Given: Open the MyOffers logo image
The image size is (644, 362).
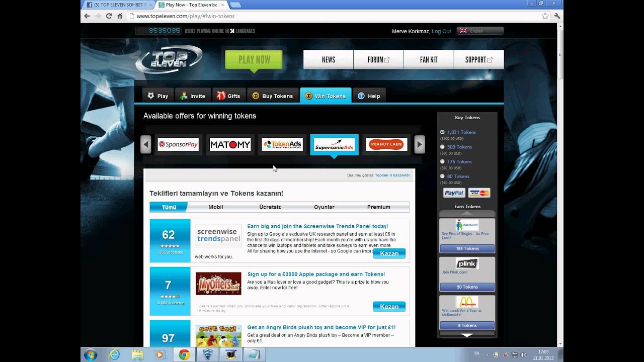Looking at the screenshot, I should (x=218, y=284).
